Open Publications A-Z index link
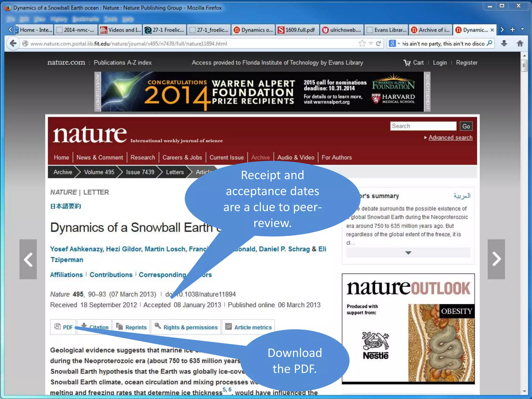 click(123, 63)
